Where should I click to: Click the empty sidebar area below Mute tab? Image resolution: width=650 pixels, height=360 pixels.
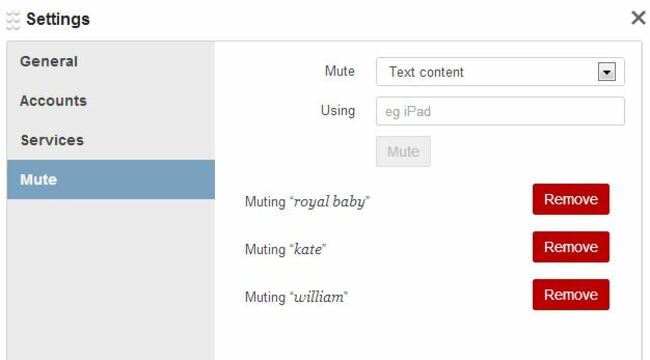[x=111, y=280]
